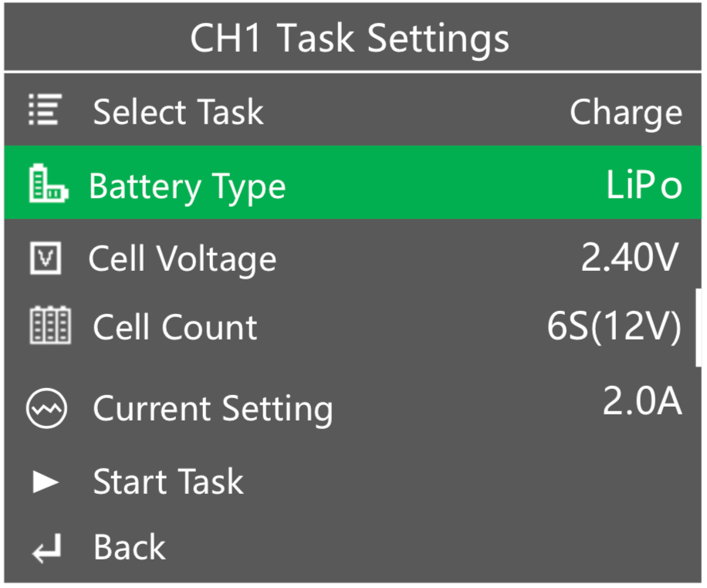707x588 pixels.
Task: Click the Select Task list icon
Action: [x=46, y=110]
